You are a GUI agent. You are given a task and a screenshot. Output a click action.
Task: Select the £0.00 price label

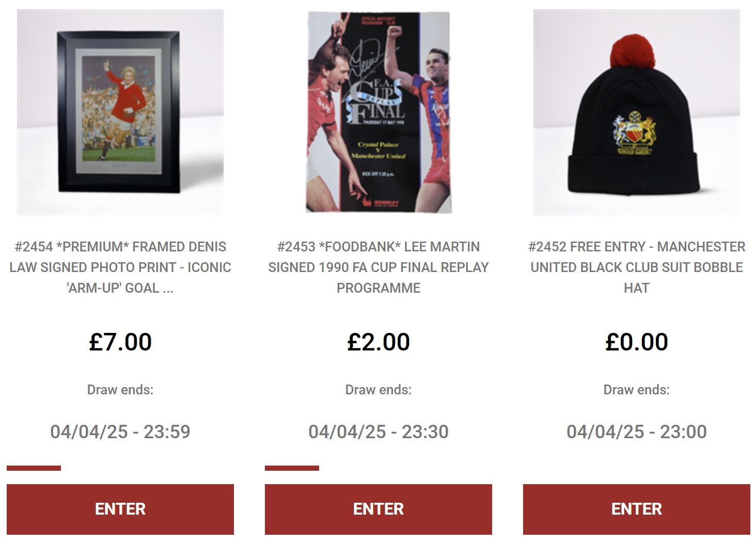637,342
